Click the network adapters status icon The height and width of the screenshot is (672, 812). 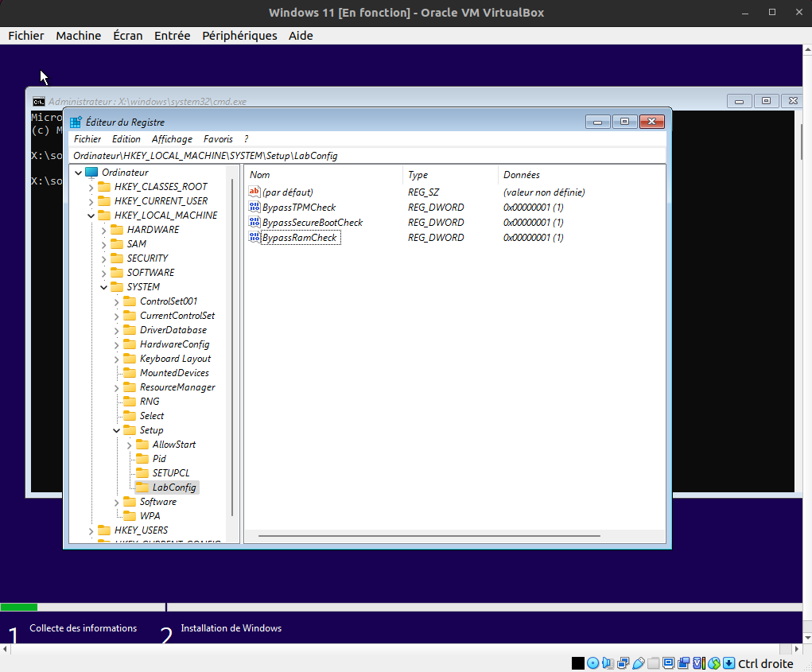click(x=622, y=662)
